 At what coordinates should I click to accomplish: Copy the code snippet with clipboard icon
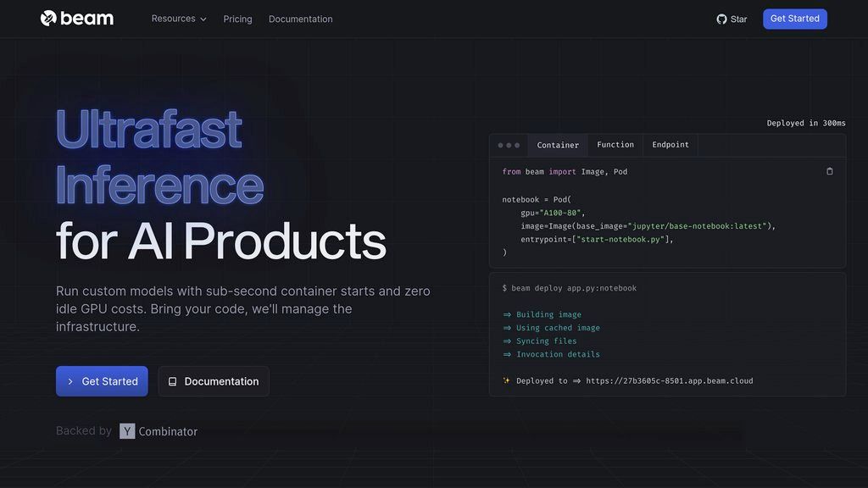[x=829, y=171]
